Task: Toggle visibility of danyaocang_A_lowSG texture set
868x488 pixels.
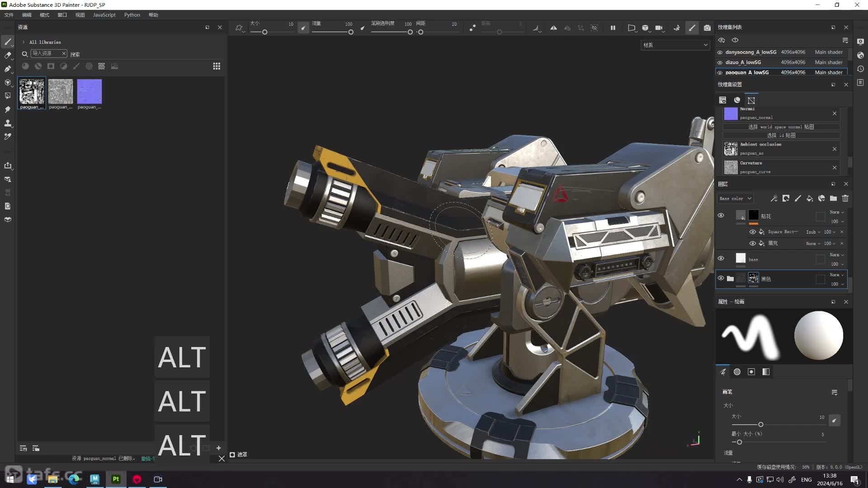Action: pyautogui.click(x=720, y=52)
